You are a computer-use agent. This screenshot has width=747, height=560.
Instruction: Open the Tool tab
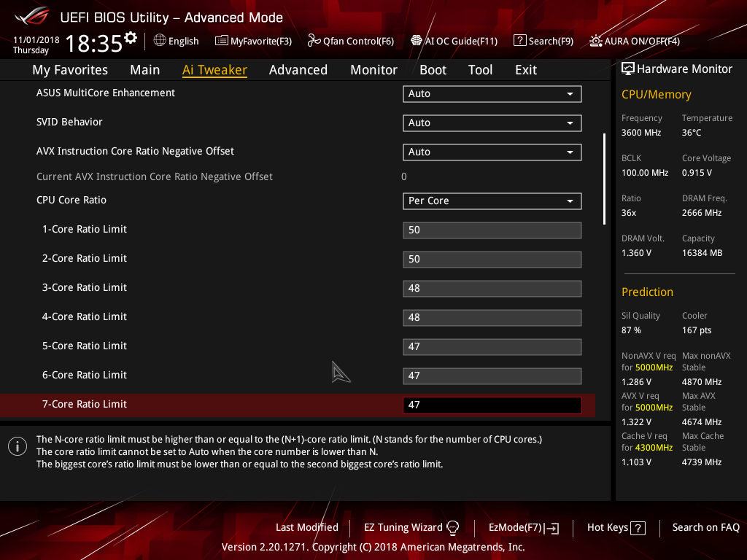480,70
